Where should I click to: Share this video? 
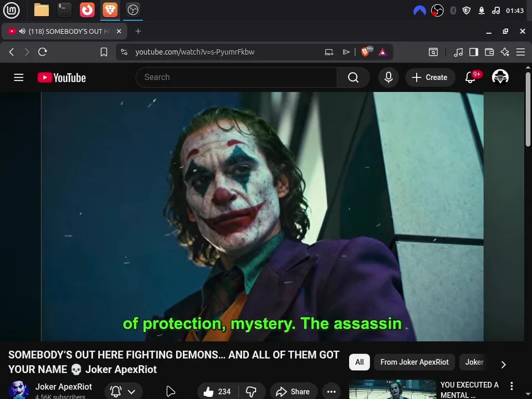(293, 392)
